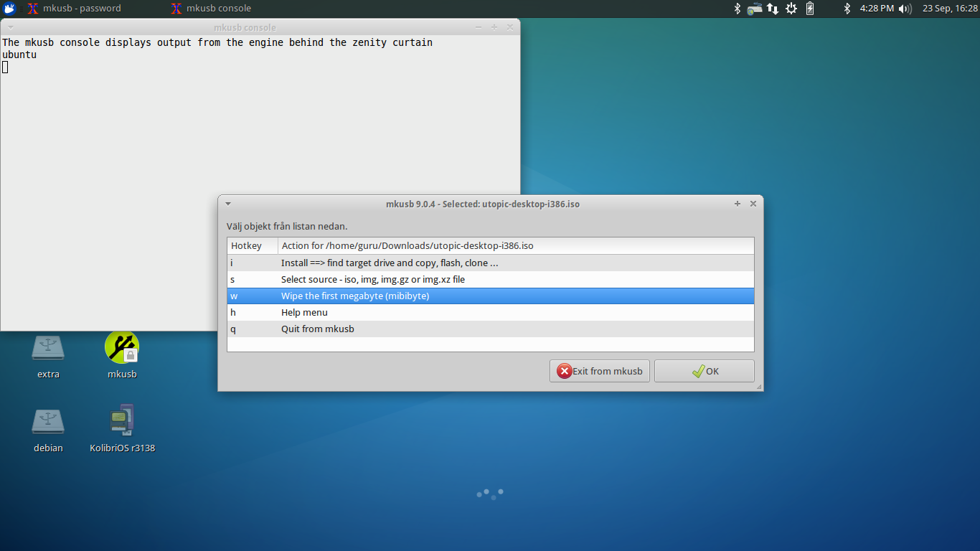Select the 's' Select source row

pos(491,279)
